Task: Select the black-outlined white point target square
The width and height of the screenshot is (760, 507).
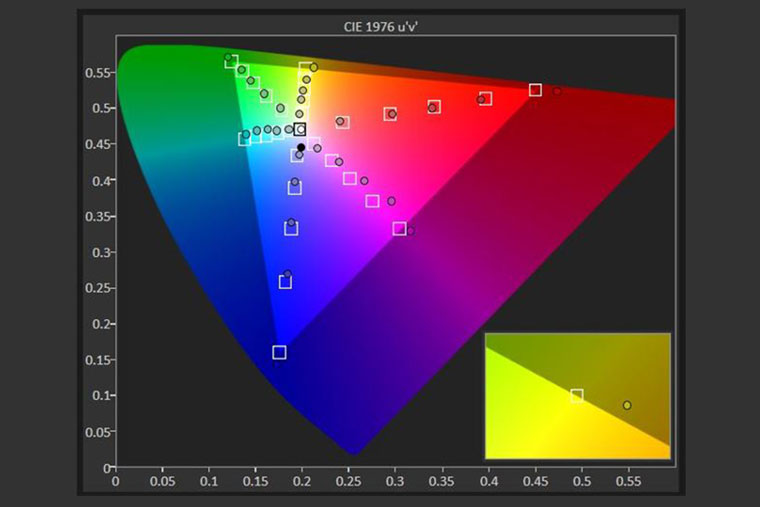Action: (299, 129)
